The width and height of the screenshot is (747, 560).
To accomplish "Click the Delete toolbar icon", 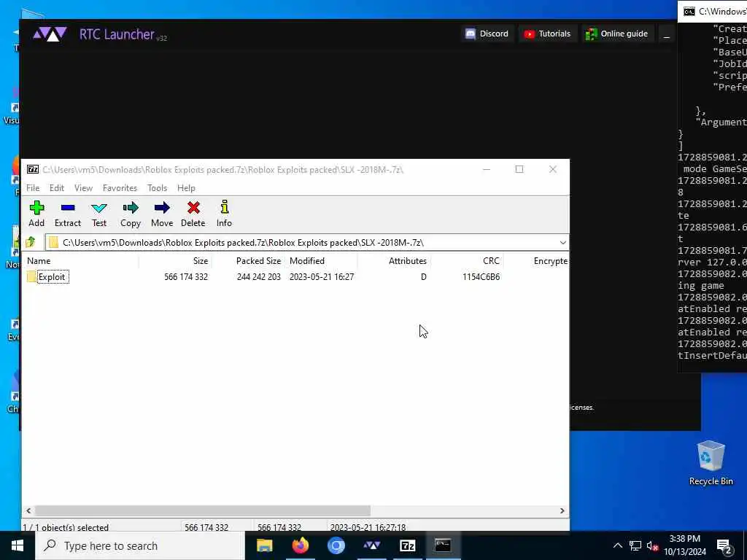I will pos(193,214).
